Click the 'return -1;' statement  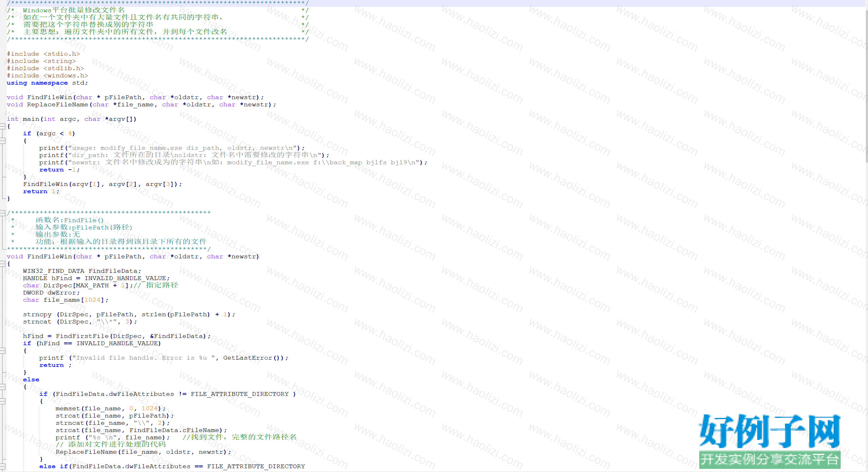point(60,170)
